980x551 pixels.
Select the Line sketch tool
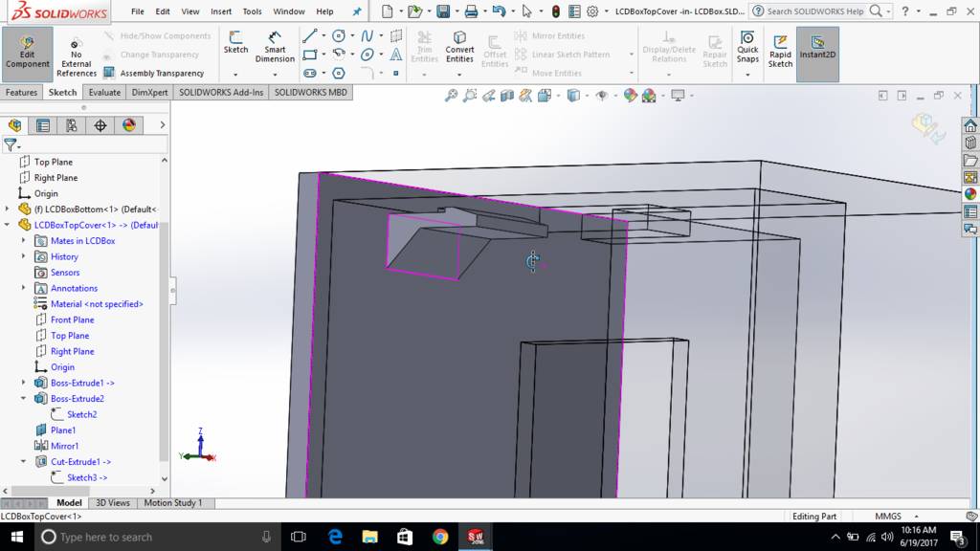click(310, 35)
